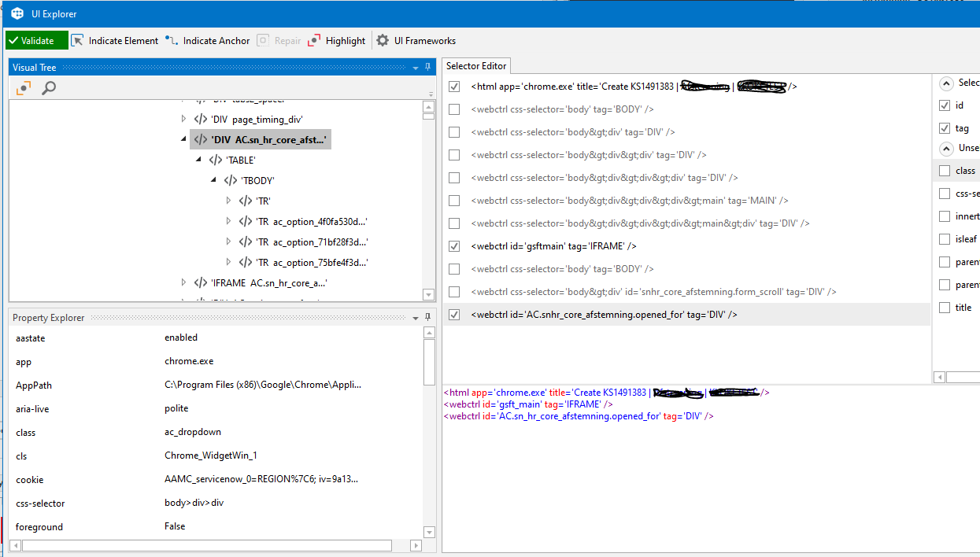Click the code icon of TR ac_option_71bf28f3d
Image resolution: width=980 pixels, height=557 pixels.
tap(246, 242)
